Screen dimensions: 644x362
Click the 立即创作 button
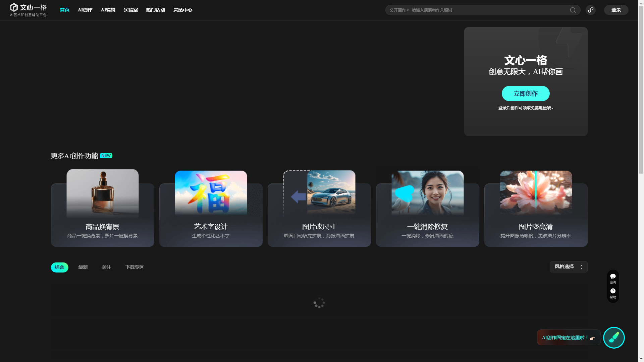[x=526, y=94]
